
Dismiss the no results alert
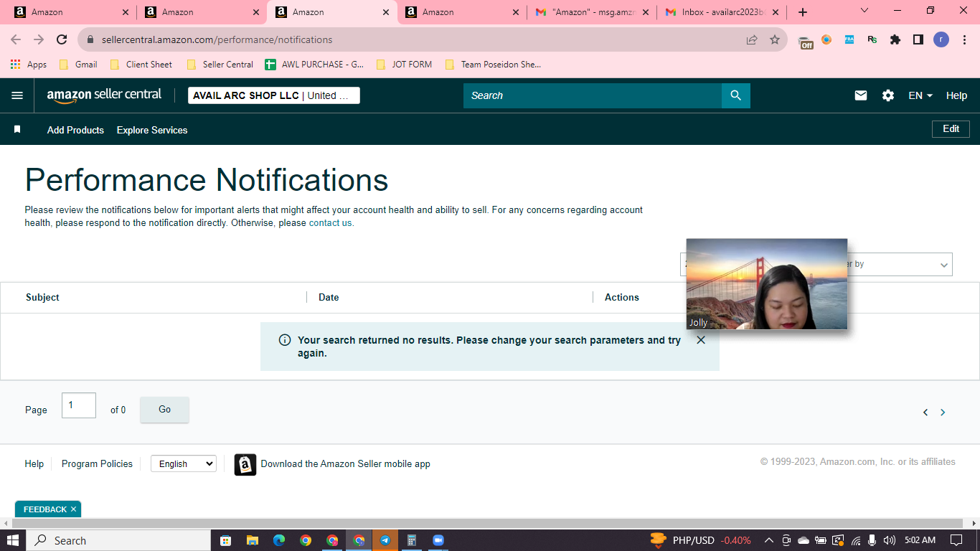[x=701, y=340]
